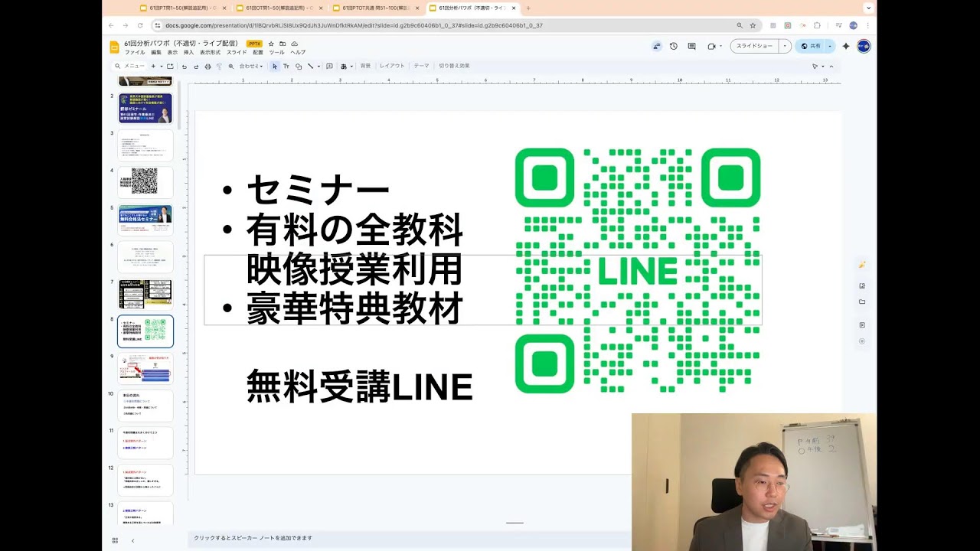Click the Gemini sparkle icon
Viewport: 980px width, 551px height.
(846, 46)
